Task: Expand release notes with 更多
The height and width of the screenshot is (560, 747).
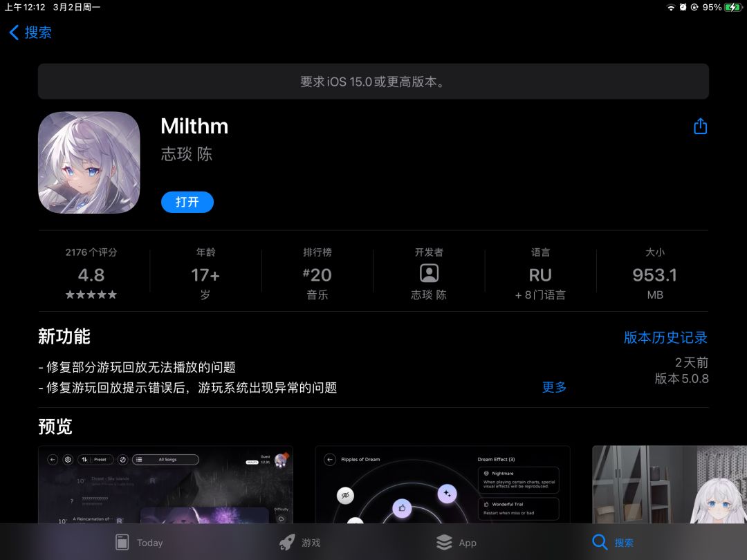Action: coord(554,387)
